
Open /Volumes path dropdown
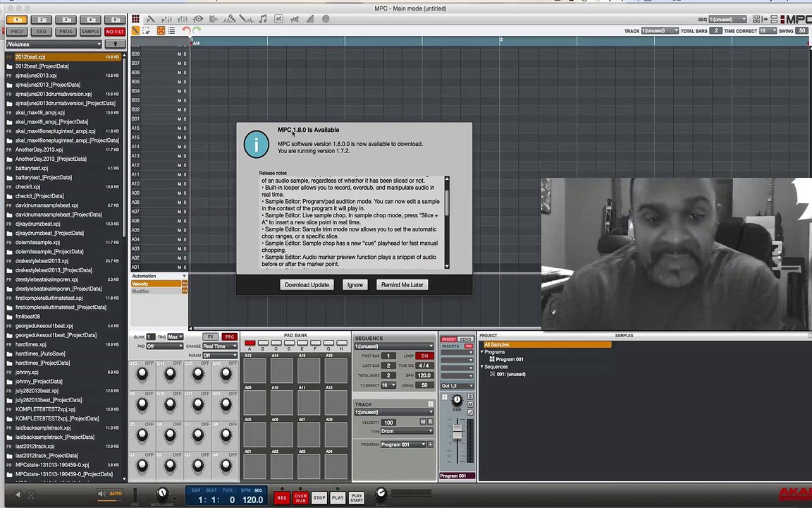click(x=54, y=44)
